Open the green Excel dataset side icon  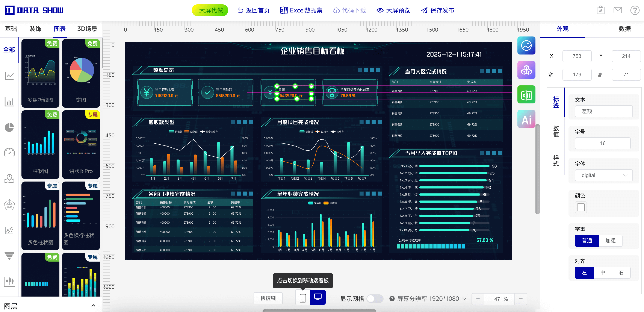coord(526,95)
